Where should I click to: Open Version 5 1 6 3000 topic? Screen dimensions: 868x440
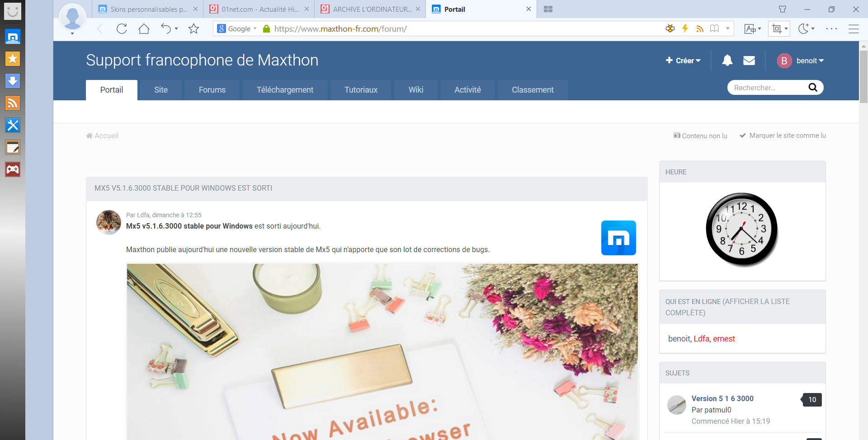pyautogui.click(x=722, y=398)
